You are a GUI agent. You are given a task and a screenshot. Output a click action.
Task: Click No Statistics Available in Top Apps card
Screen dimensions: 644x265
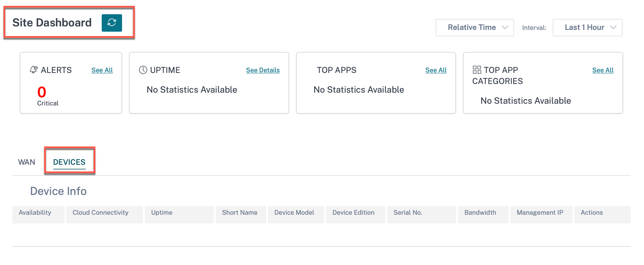click(359, 90)
